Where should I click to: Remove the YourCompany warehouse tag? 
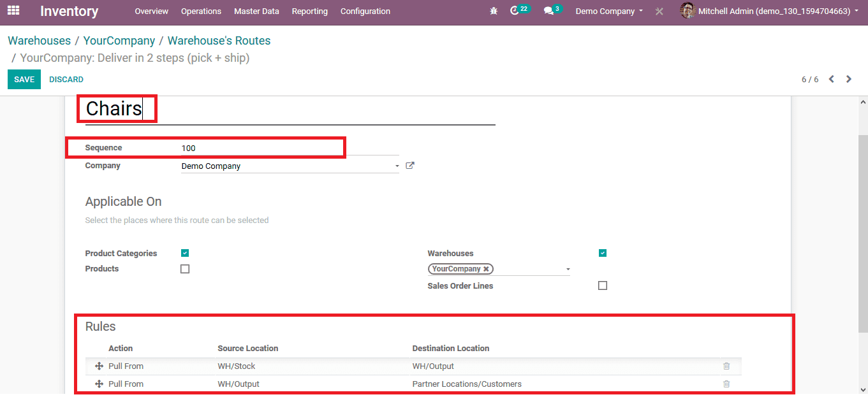coord(486,269)
